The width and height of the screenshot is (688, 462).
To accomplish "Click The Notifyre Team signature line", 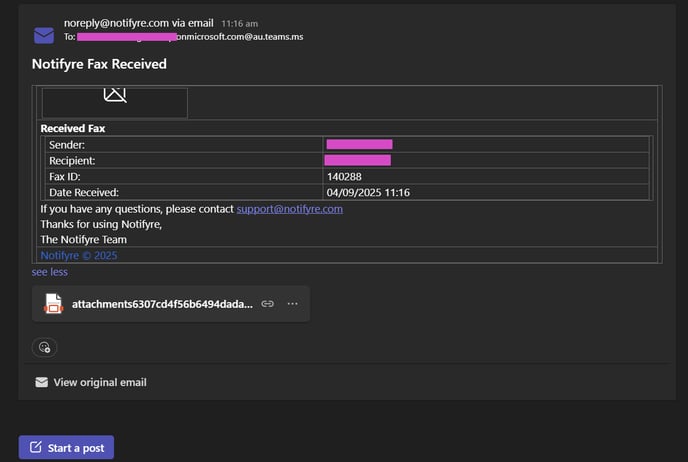I will tap(83, 240).
